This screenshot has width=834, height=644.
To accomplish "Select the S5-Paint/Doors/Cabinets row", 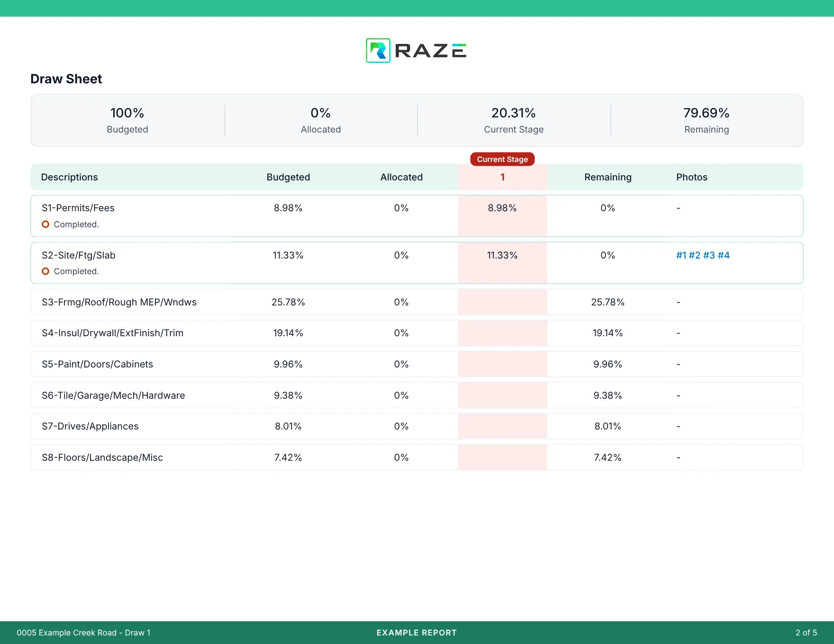I will (x=417, y=364).
